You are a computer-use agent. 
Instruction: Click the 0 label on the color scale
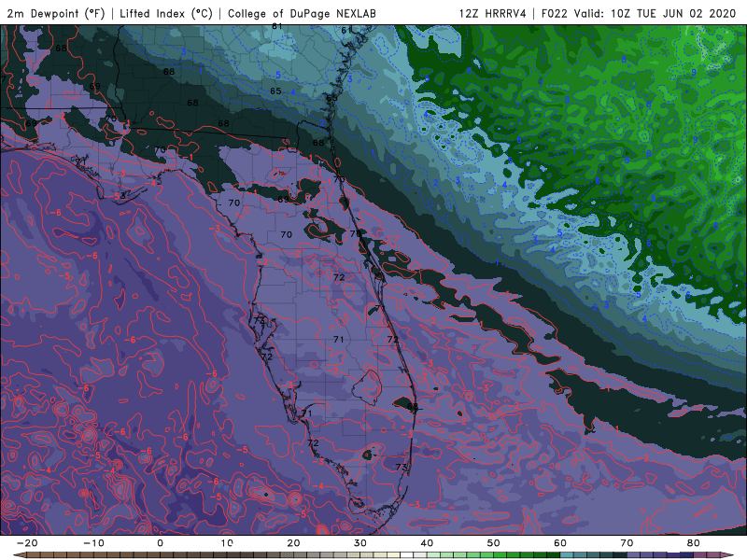click(x=160, y=543)
